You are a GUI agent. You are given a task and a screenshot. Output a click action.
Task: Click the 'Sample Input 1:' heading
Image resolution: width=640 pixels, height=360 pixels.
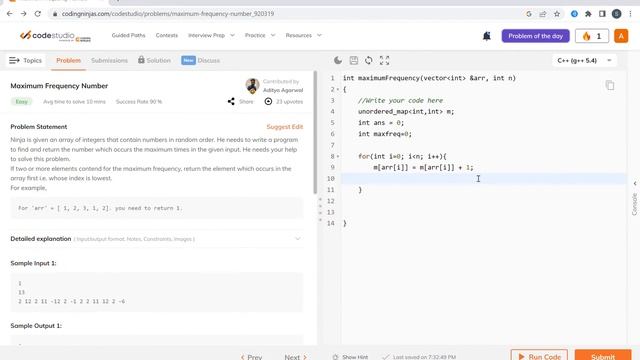33,263
